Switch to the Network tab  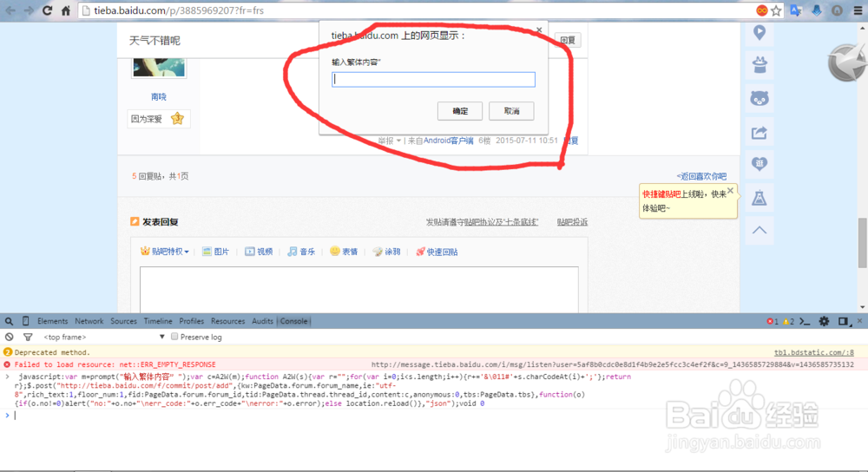pyautogui.click(x=89, y=321)
